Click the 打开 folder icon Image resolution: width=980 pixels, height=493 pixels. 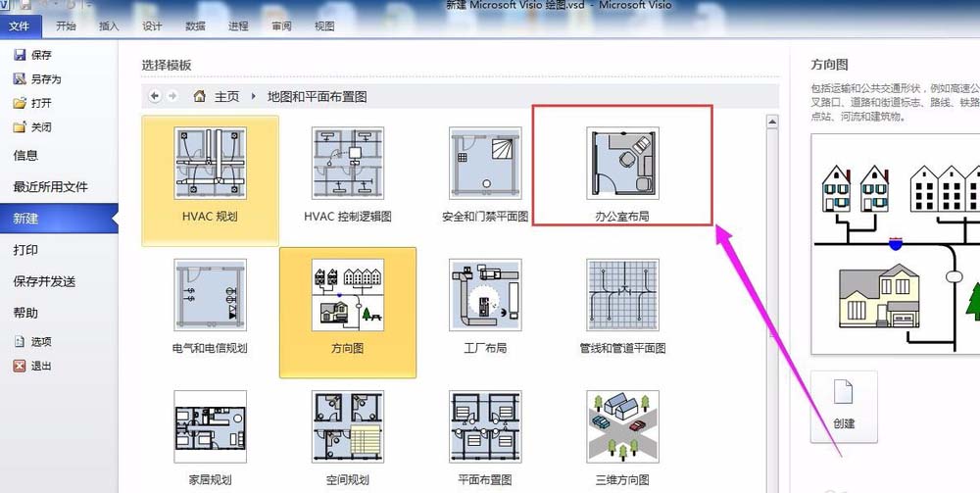(x=20, y=103)
